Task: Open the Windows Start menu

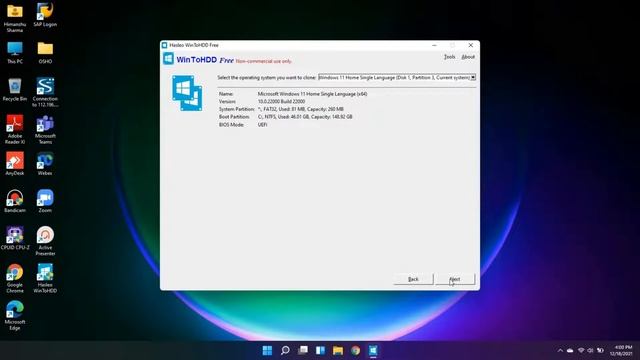Action: tap(267, 350)
